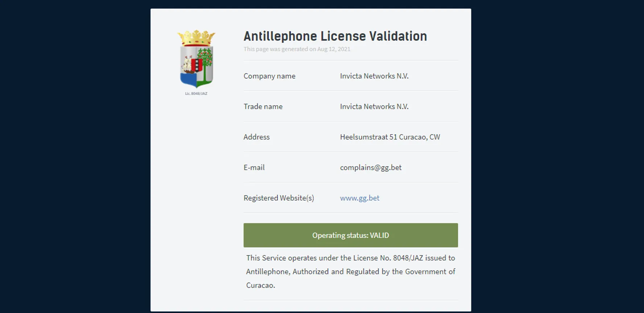Click the Antillephone License Validation heading
The image size is (644, 313).
click(335, 36)
